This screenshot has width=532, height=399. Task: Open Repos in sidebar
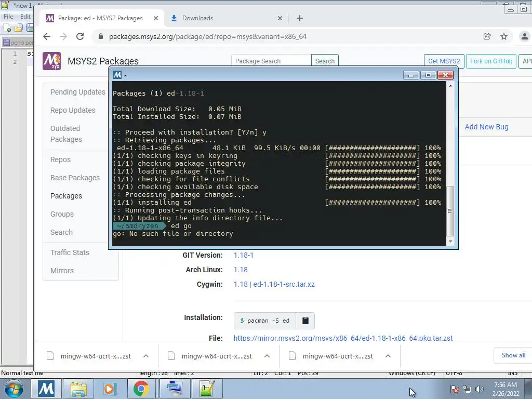pos(60,159)
